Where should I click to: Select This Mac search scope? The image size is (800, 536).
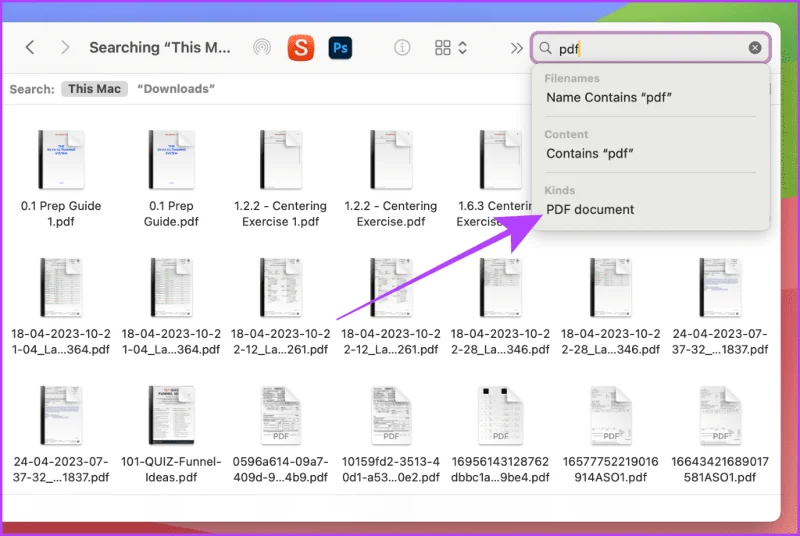point(94,89)
